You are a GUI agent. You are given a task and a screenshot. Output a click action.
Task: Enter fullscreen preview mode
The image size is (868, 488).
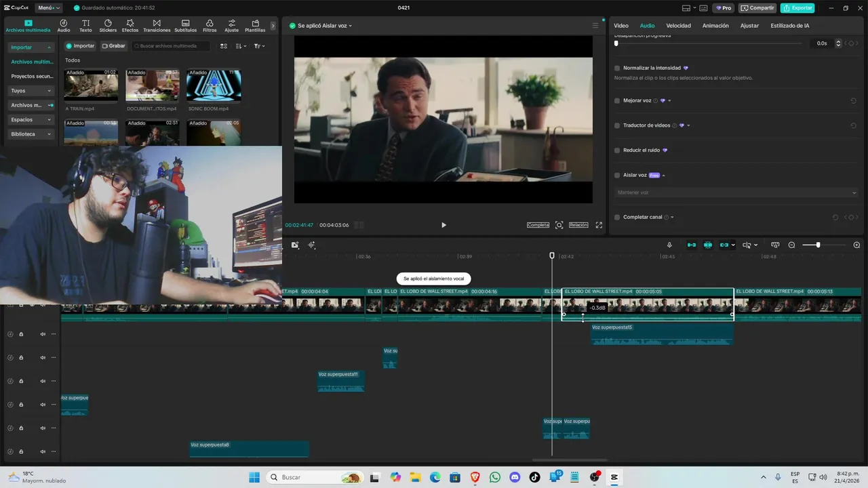coord(599,225)
